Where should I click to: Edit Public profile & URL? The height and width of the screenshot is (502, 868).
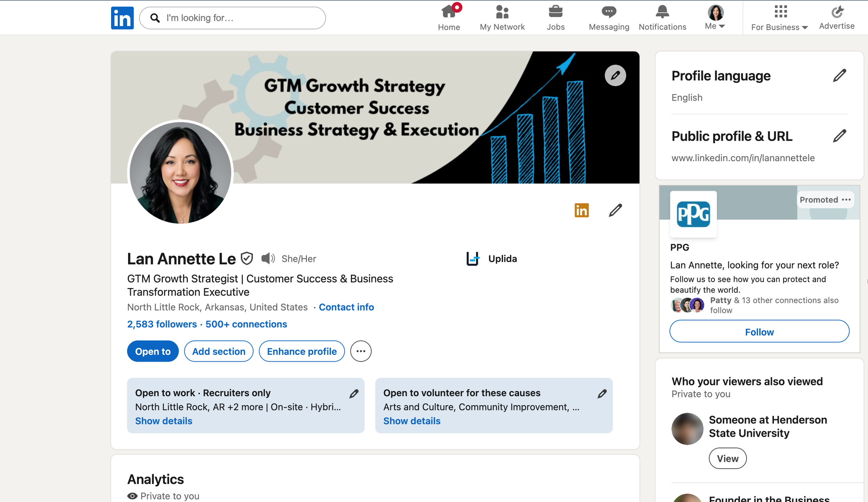[x=839, y=136]
